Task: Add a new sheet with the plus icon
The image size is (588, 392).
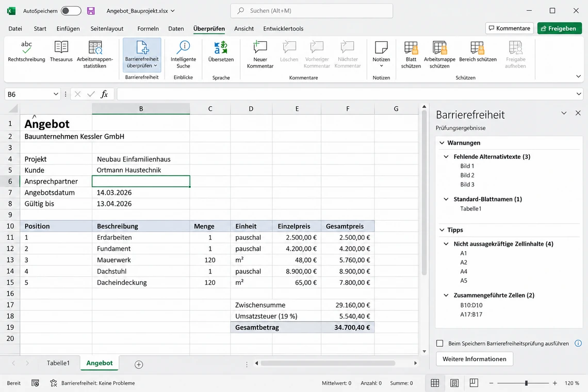Action: 139,364
